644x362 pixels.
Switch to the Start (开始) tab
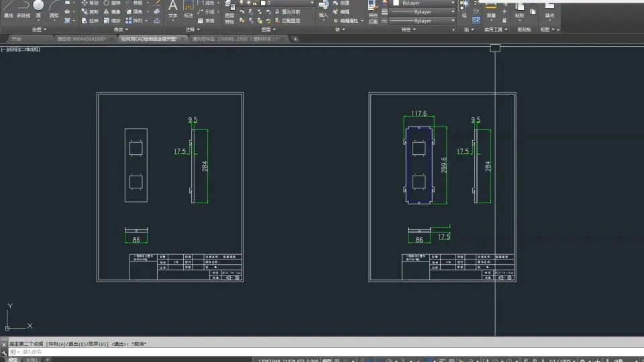pos(16,39)
